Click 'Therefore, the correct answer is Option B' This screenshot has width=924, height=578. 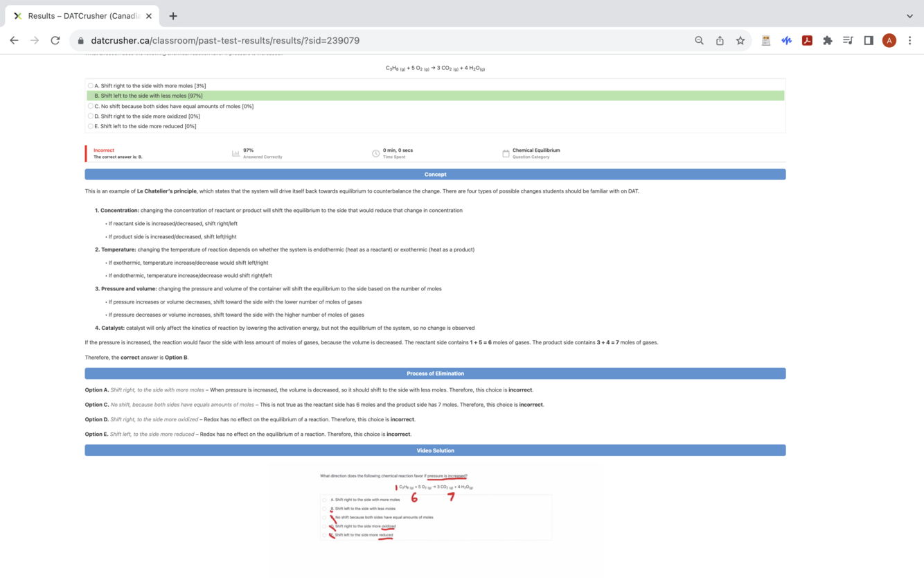pyautogui.click(x=136, y=358)
